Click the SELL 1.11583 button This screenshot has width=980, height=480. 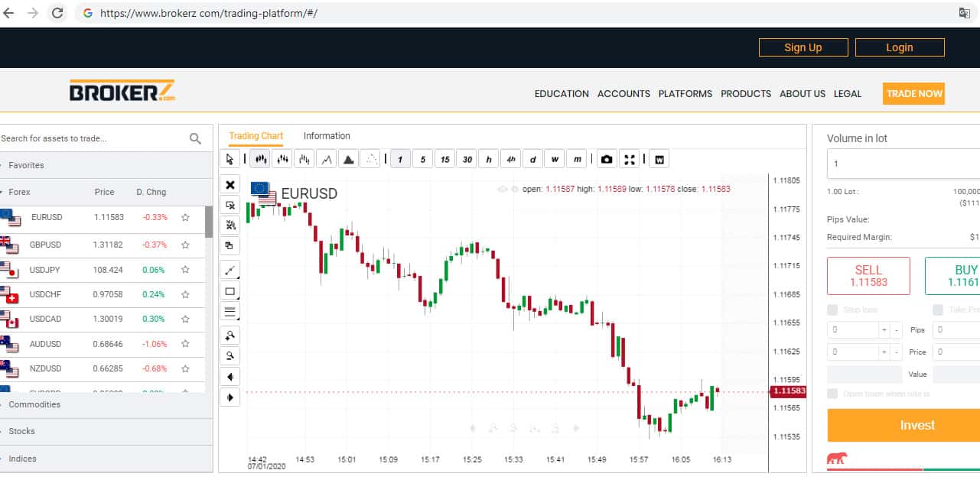tap(868, 276)
